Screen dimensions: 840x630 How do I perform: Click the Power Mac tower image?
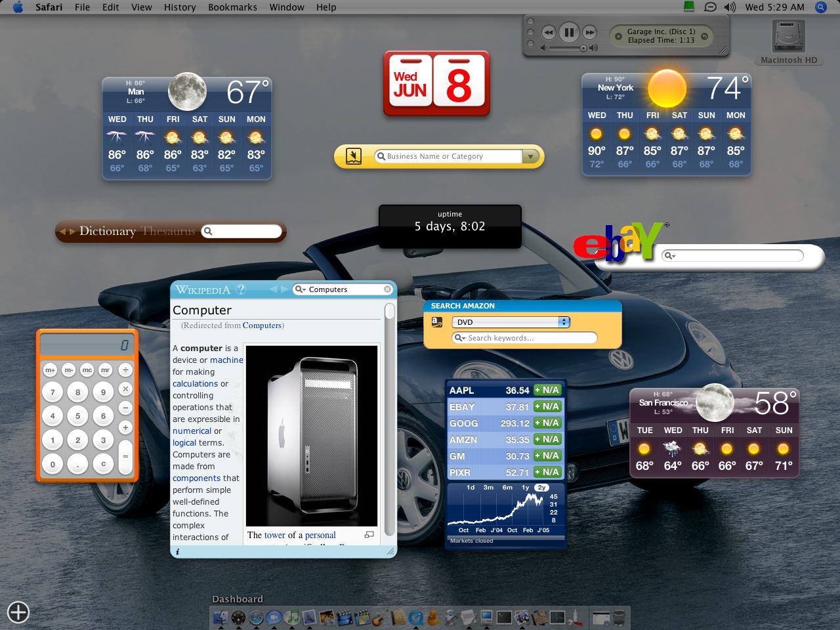click(x=312, y=436)
